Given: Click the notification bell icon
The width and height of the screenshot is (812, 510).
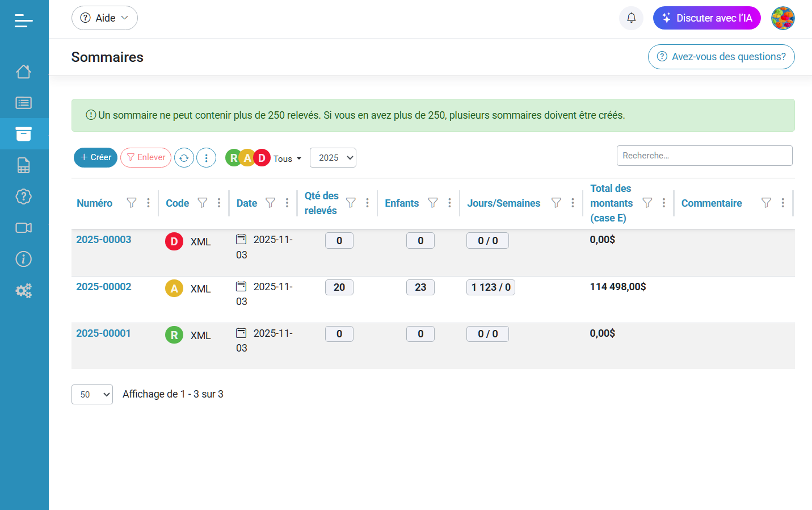Looking at the screenshot, I should (x=631, y=18).
